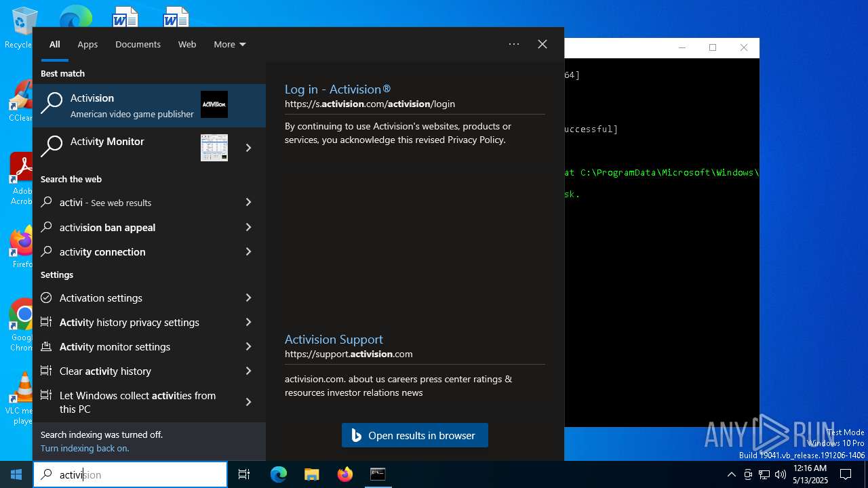868x488 pixels.
Task: Open the Windows Start menu
Action: [x=16, y=474]
